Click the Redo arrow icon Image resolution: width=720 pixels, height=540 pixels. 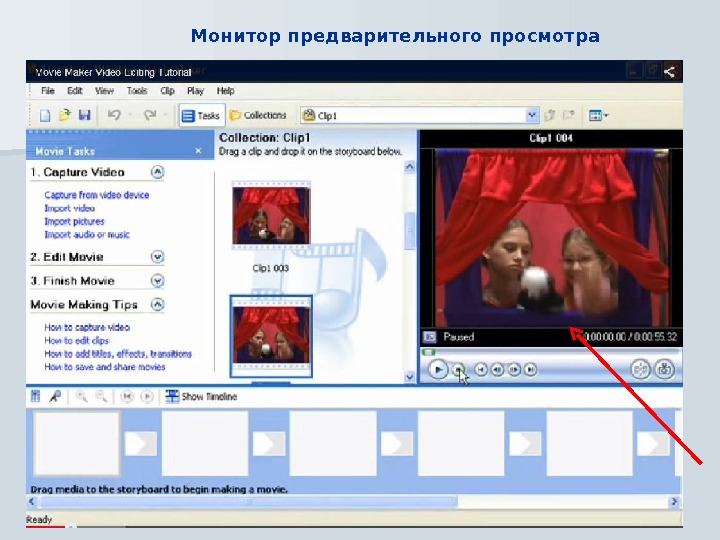tap(150, 115)
